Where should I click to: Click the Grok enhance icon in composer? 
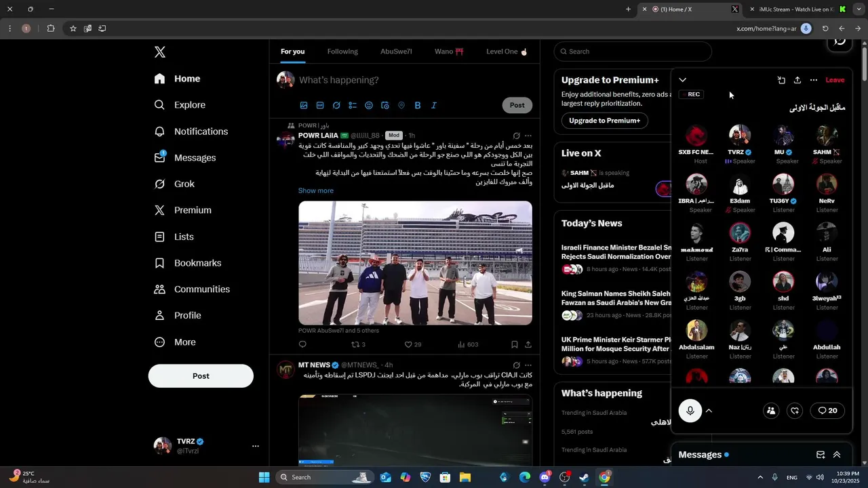(336, 105)
